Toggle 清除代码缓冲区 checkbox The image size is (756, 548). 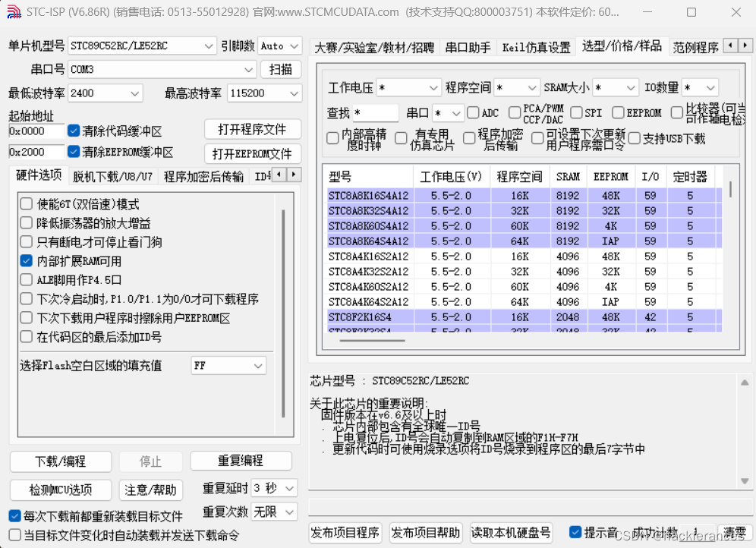coord(74,131)
